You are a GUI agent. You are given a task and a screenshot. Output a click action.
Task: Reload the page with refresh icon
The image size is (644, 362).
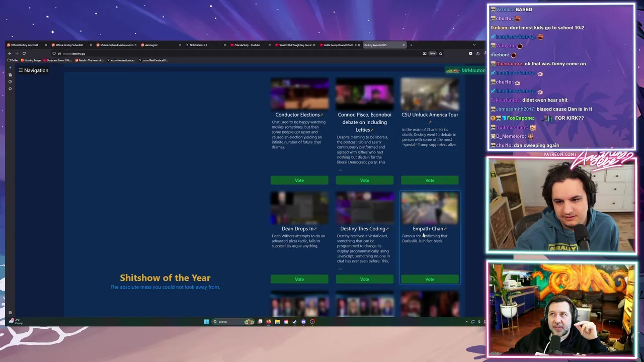[x=24, y=53]
